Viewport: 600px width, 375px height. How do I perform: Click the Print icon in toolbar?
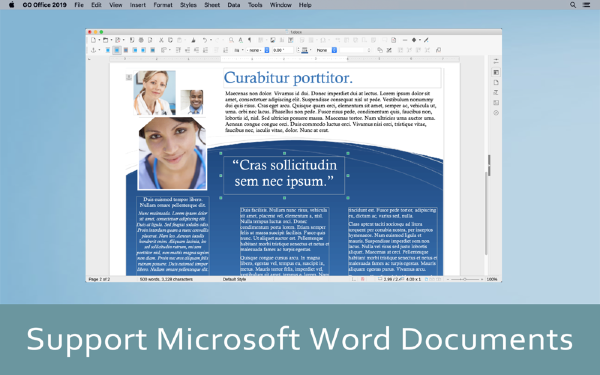point(141,40)
